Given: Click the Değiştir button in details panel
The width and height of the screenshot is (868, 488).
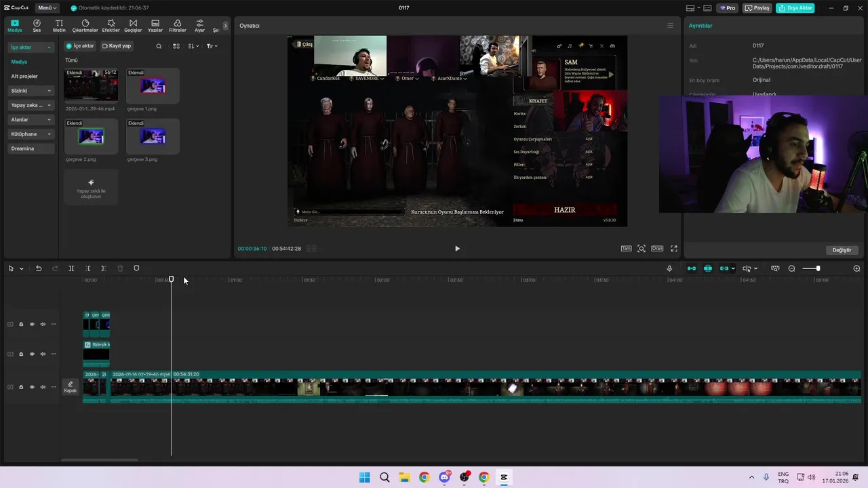Looking at the screenshot, I should click(842, 250).
